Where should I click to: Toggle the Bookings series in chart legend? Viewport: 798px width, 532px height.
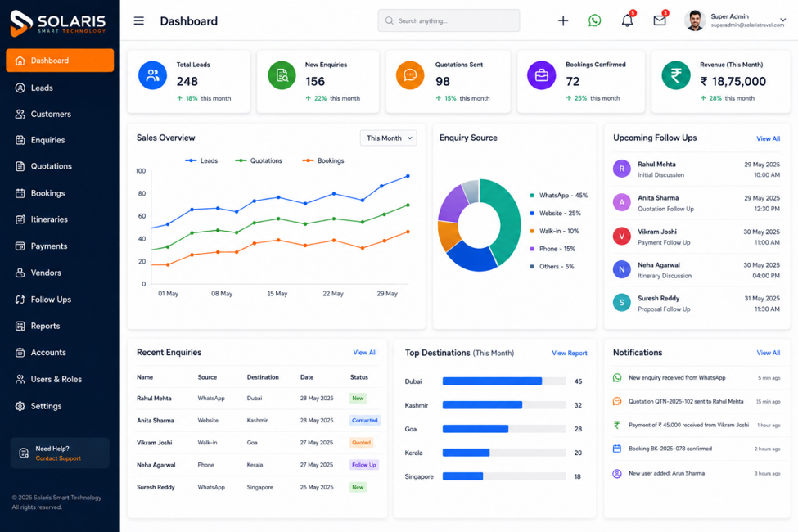[323, 160]
